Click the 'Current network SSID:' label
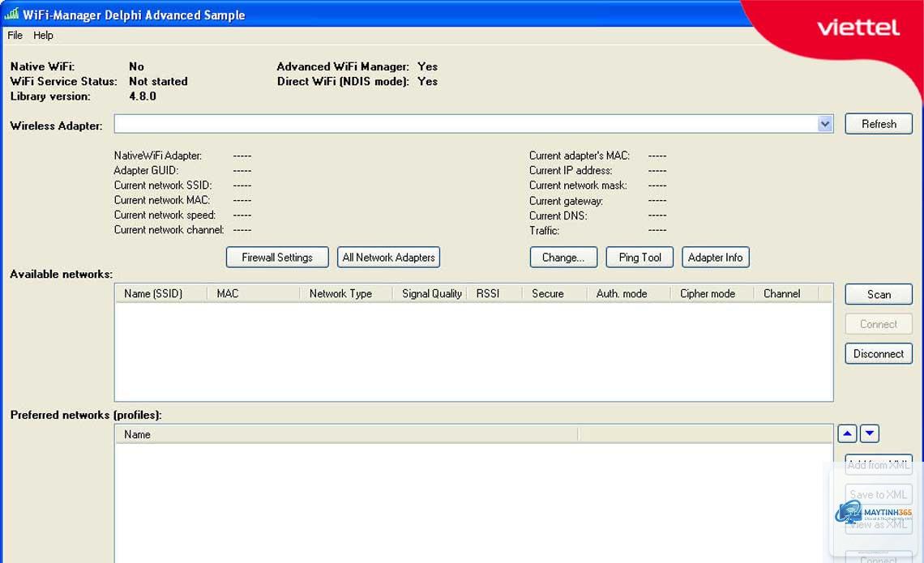 163,186
